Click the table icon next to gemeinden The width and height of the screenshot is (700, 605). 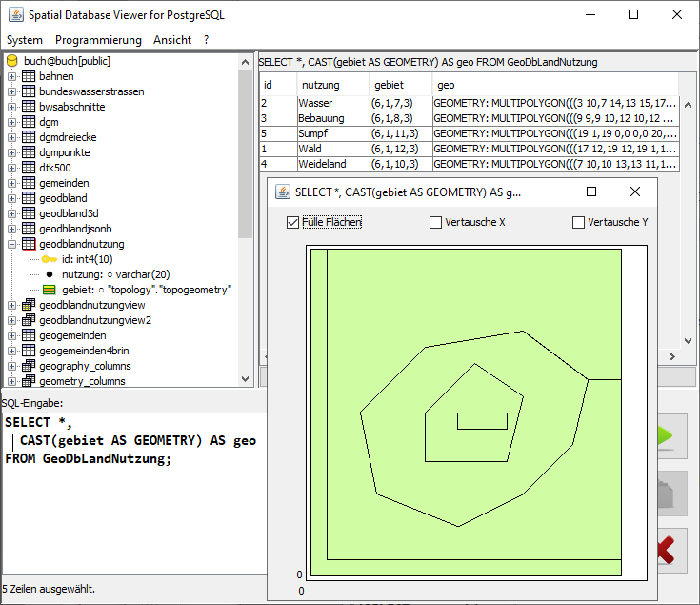(x=29, y=183)
